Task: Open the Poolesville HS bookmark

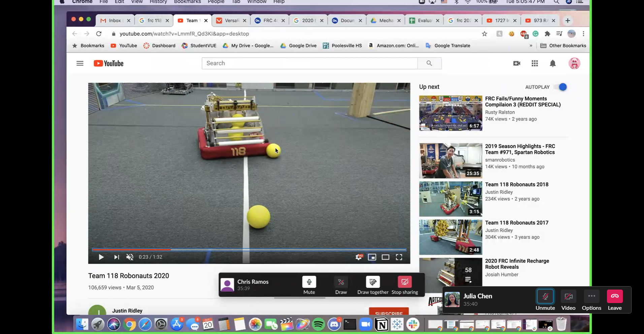Action: 342,45
